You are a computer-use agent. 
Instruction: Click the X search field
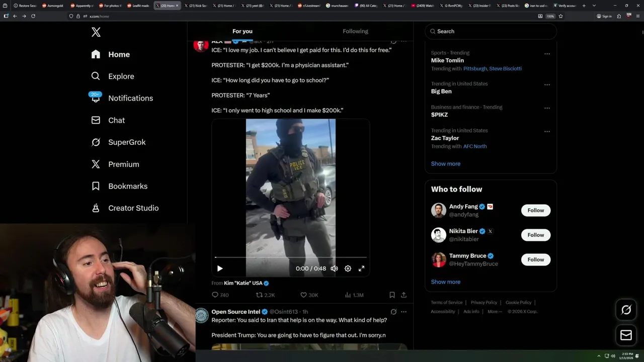(x=491, y=31)
